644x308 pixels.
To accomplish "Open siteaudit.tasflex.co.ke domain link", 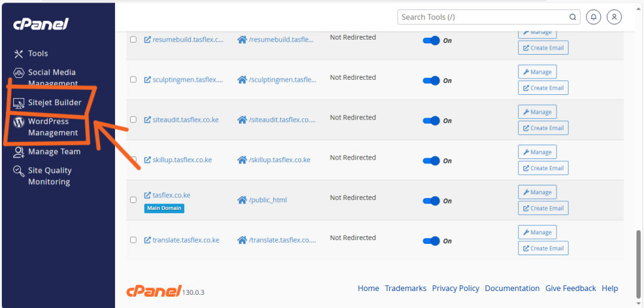I will point(181,120).
